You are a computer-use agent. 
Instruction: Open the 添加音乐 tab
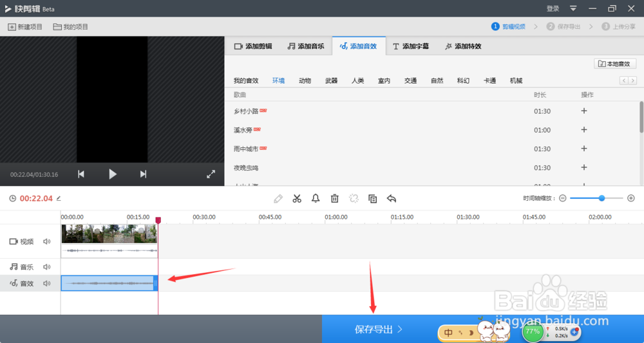click(305, 46)
